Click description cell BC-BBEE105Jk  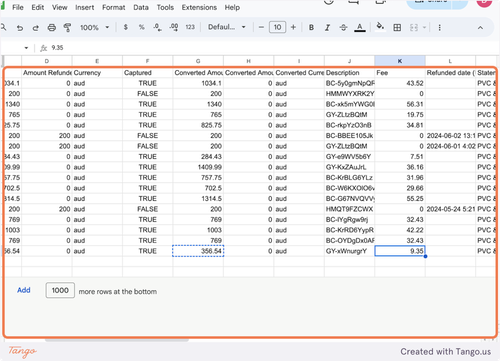[x=349, y=136]
